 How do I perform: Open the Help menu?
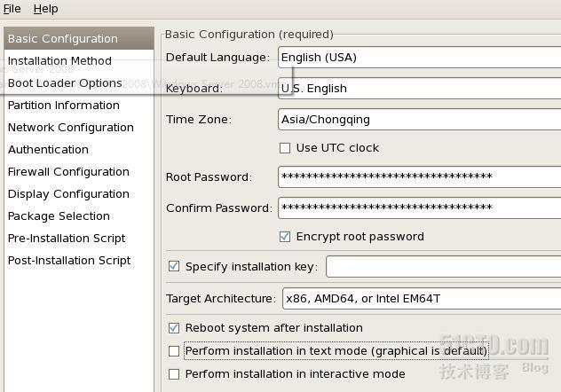click(x=45, y=9)
